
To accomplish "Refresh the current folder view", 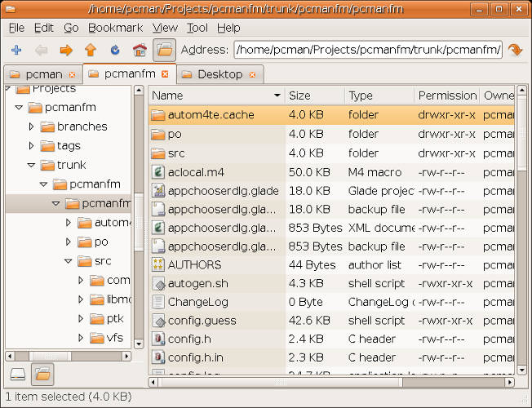I will [115, 50].
